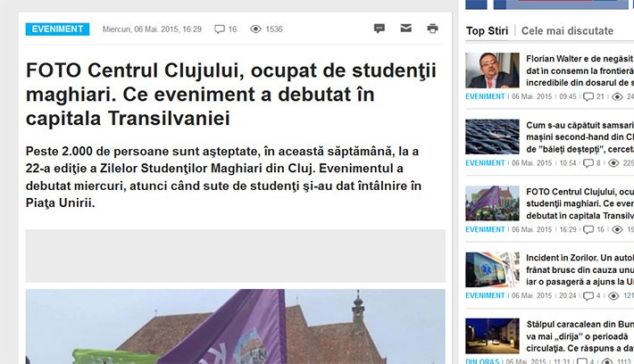Click EVENIMENT tag under Incident în Zorilor story
634x364 pixels.
click(x=485, y=295)
